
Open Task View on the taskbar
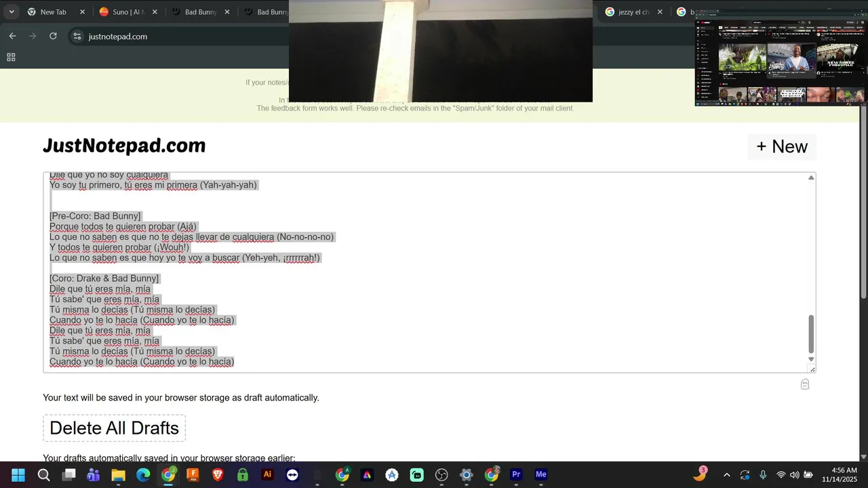click(68, 474)
